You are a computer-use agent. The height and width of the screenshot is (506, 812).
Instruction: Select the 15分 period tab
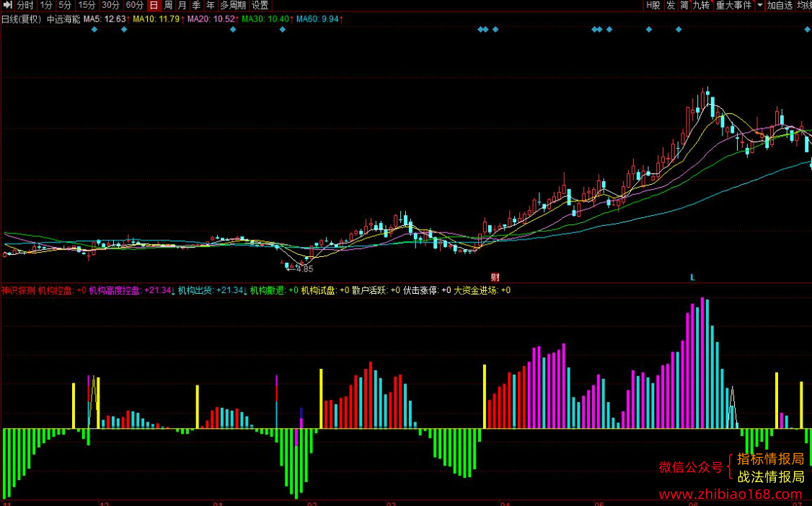coord(87,5)
